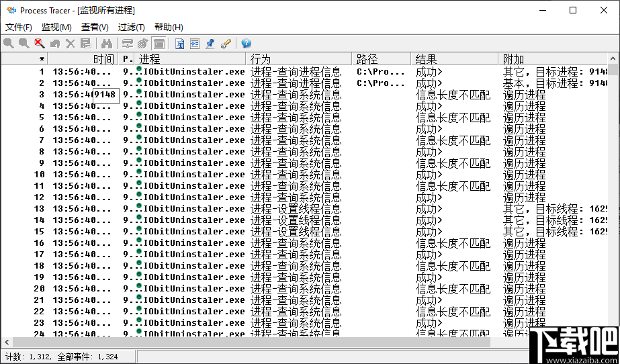Click the grey tag toolbar icon
This screenshot has height=364, width=620.
click(x=143, y=43)
